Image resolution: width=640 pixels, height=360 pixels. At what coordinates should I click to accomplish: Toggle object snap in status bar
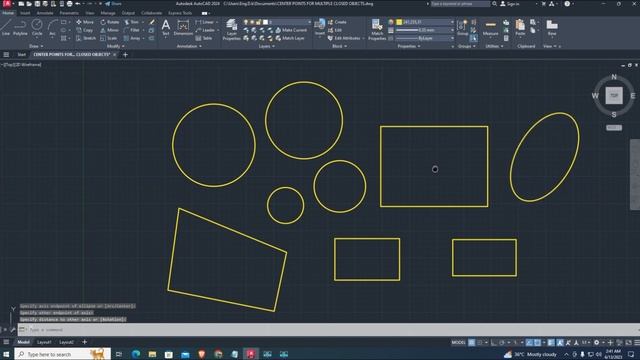pyautogui.click(x=538, y=342)
